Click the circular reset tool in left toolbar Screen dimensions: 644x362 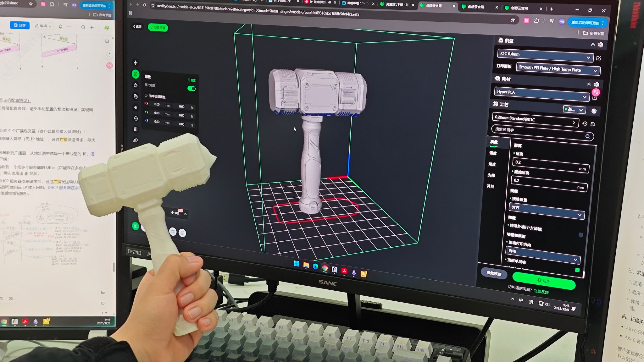click(x=136, y=118)
